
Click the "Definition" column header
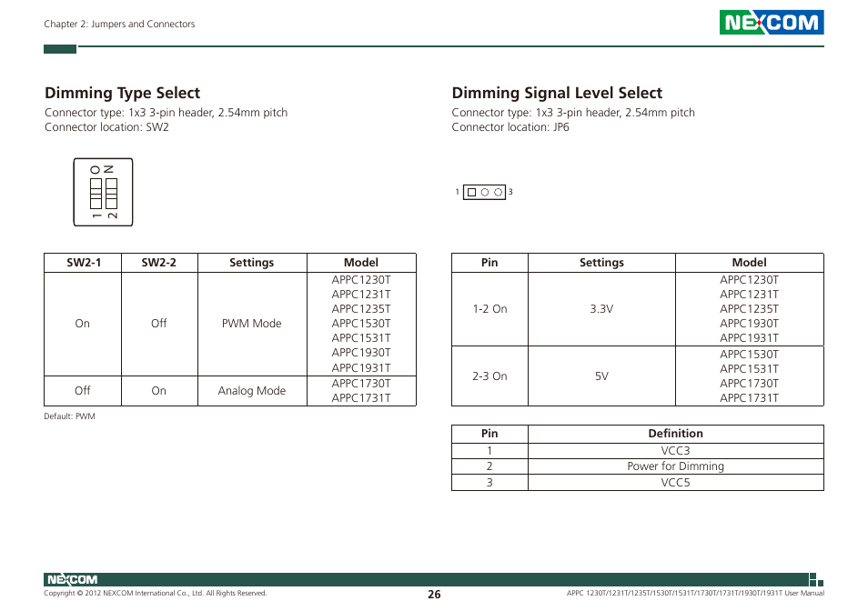(x=676, y=434)
